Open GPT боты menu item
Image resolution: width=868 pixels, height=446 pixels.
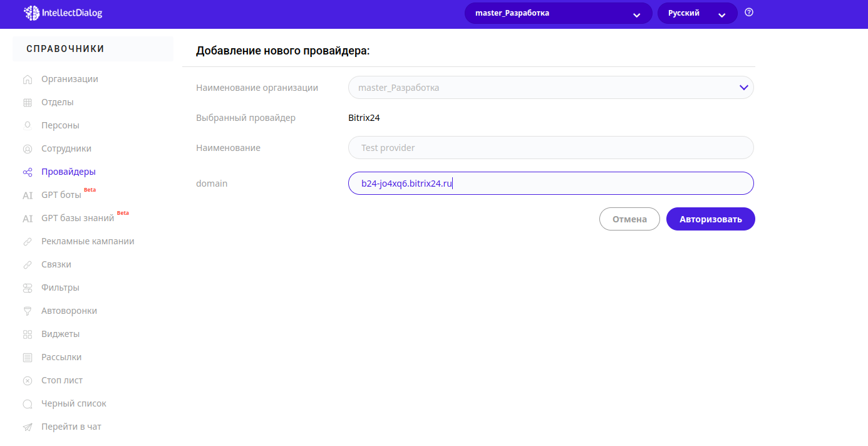tap(61, 195)
